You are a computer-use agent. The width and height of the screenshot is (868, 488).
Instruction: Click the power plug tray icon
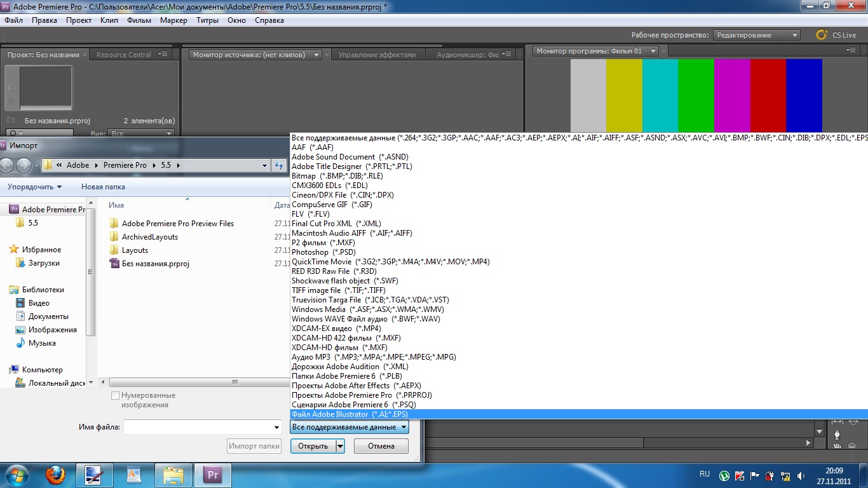coord(770,475)
